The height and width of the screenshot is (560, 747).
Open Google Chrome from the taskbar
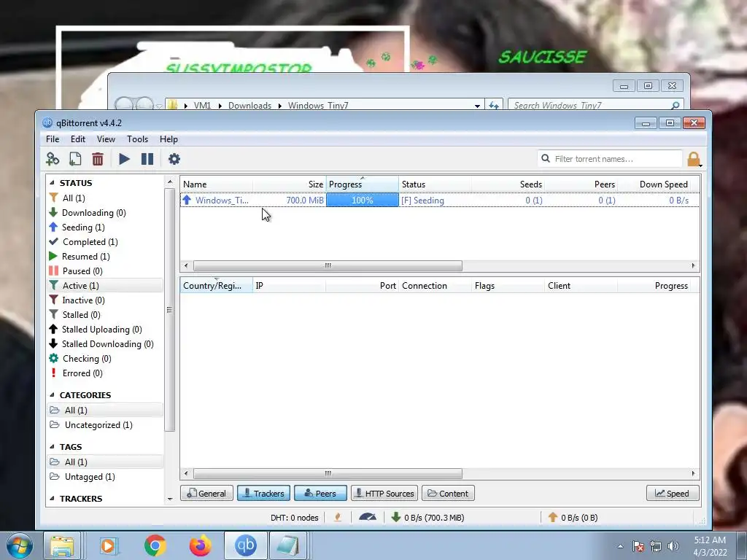tap(155, 545)
